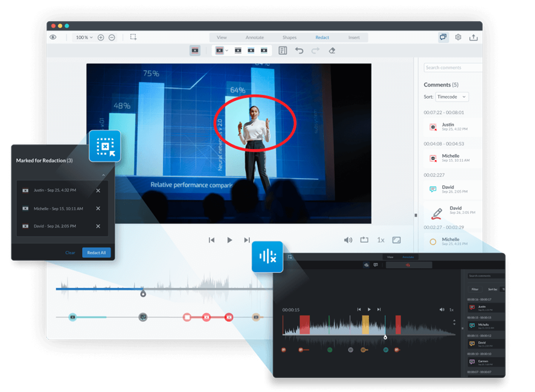Click the large audio redaction waveform badge

pos(267,257)
